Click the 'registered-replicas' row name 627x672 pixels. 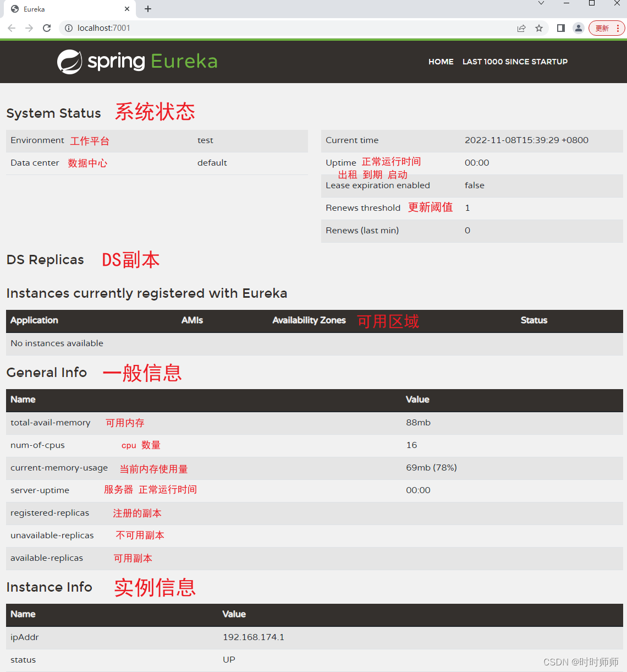(x=50, y=513)
